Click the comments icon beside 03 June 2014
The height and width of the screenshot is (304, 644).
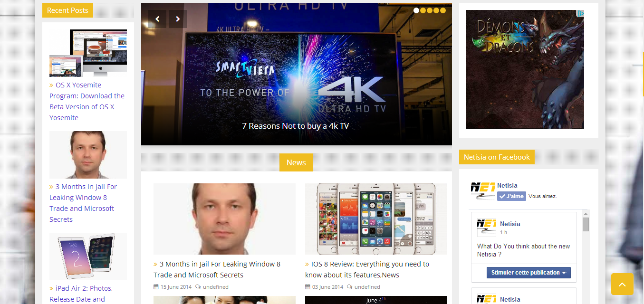pos(349,287)
